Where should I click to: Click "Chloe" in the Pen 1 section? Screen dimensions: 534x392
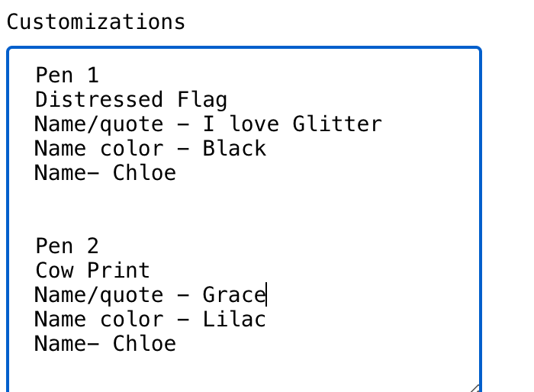144,173
